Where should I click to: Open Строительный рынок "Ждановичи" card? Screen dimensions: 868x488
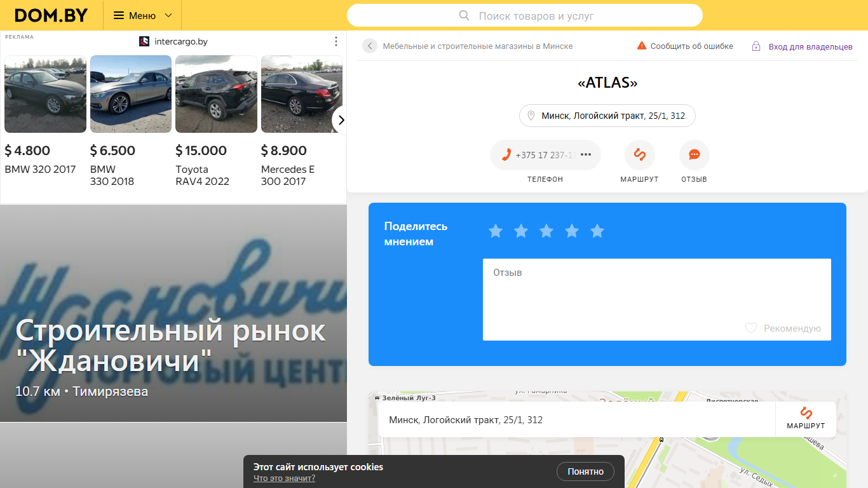point(173,313)
